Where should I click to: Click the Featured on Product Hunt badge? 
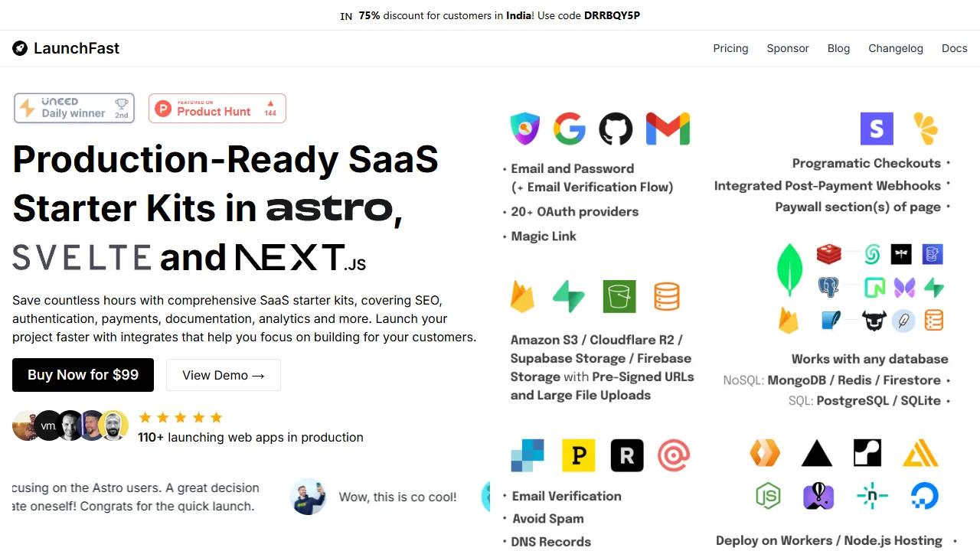pos(217,108)
